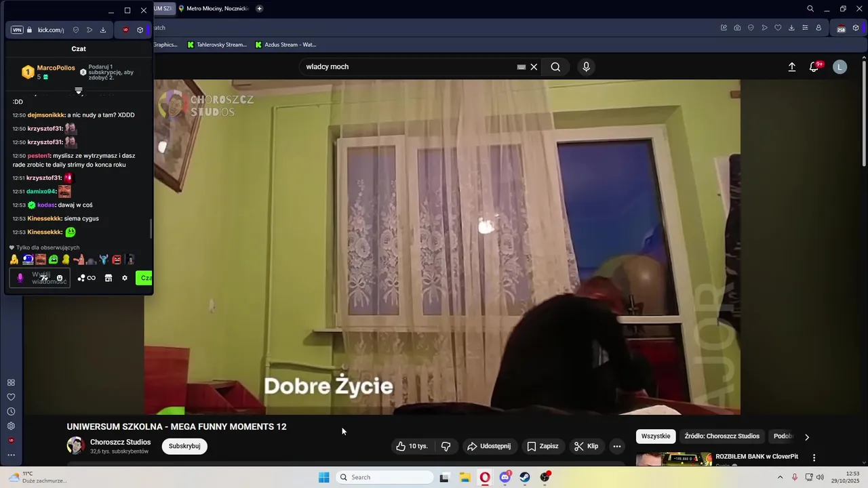868x488 pixels.
Task: Open ROZBIŁEM BANK w CloverPit thumbnail
Action: [674, 460]
